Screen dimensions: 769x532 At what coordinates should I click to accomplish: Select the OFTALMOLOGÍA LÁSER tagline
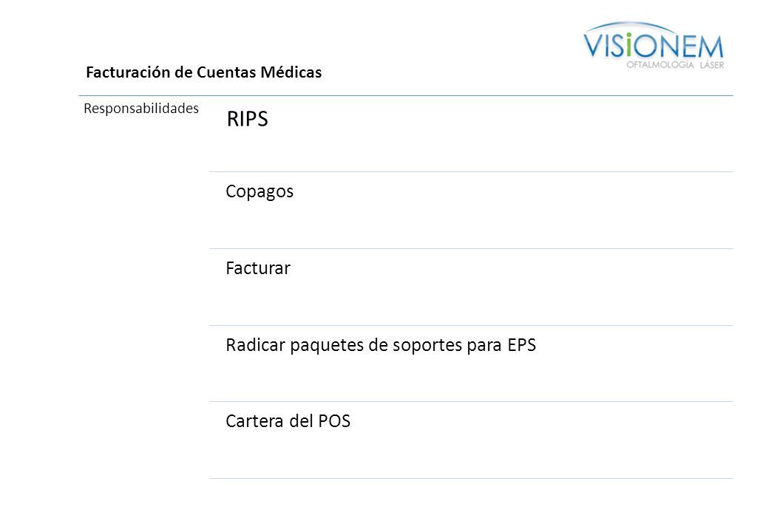675,65
